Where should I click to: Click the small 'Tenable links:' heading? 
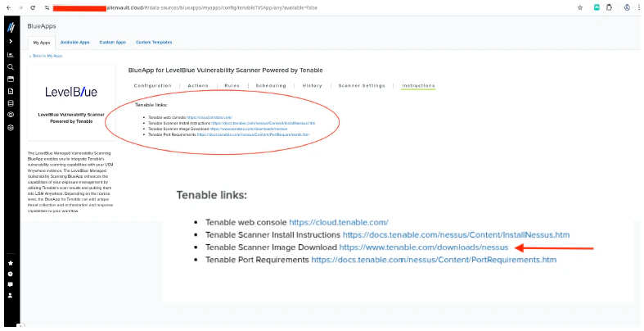pos(151,105)
